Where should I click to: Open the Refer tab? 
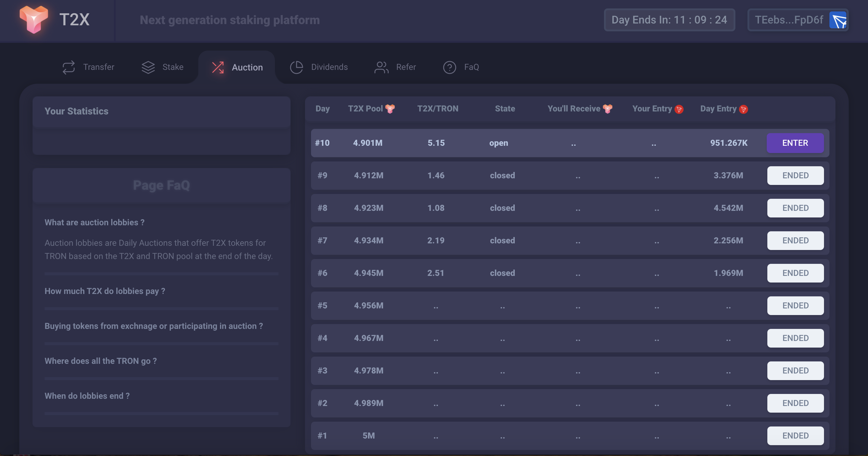coord(395,67)
